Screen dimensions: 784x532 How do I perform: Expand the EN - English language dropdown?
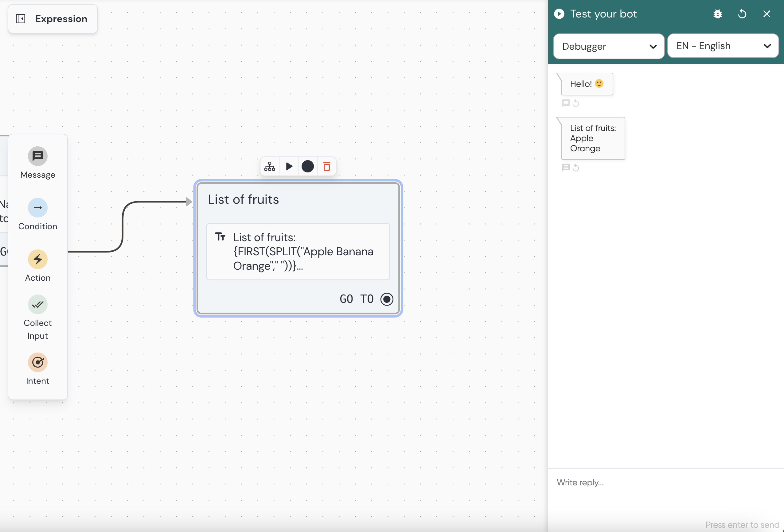point(723,46)
